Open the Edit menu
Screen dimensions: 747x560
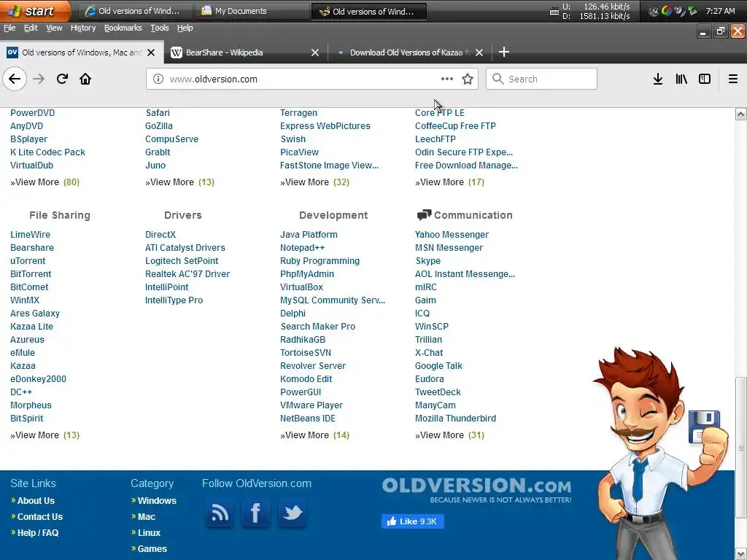tap(31, 28)
